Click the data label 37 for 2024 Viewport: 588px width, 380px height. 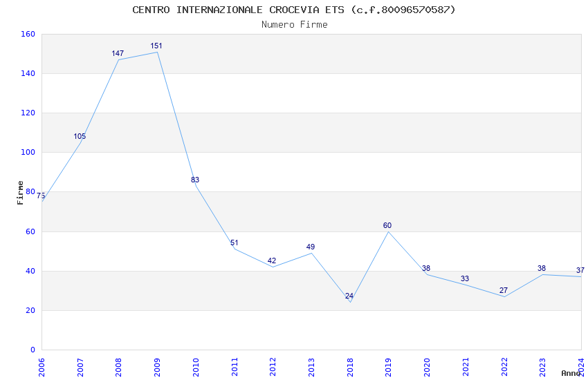(x=580, y=270)
